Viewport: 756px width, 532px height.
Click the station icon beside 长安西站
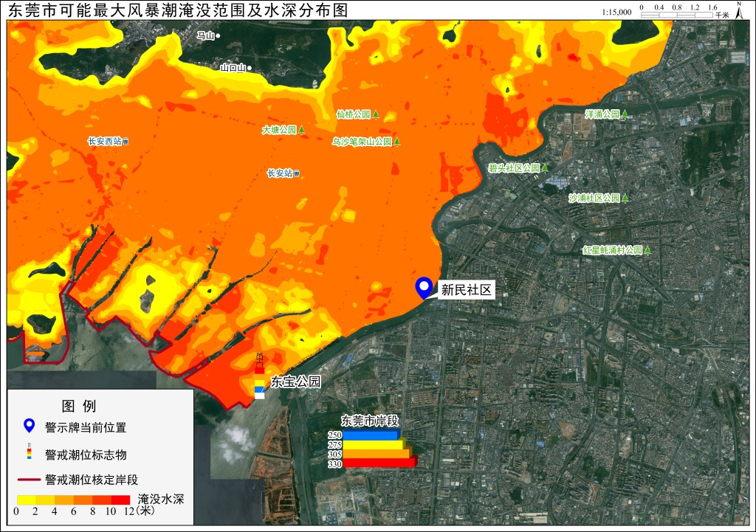click(126, 142)
